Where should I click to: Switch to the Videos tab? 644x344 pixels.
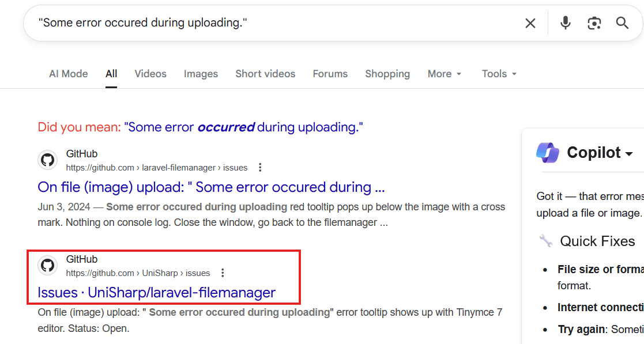150,74
